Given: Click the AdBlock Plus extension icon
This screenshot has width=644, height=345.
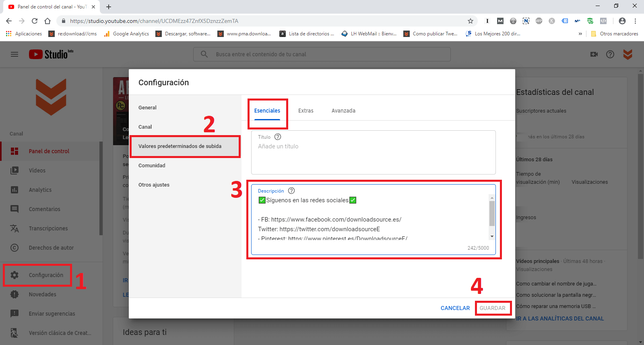Looking at the screenshot, I should click(539, 21).
